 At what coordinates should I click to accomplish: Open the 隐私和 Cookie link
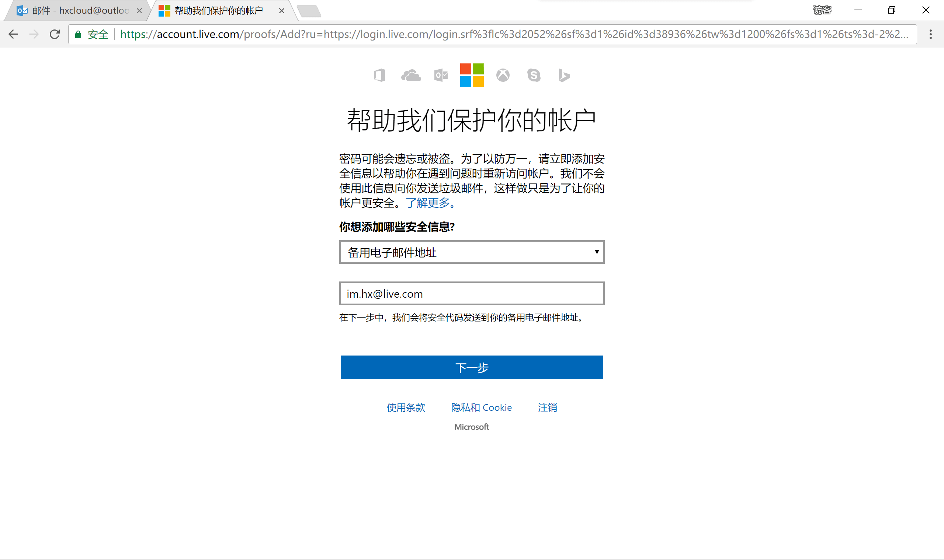point(482,407)
